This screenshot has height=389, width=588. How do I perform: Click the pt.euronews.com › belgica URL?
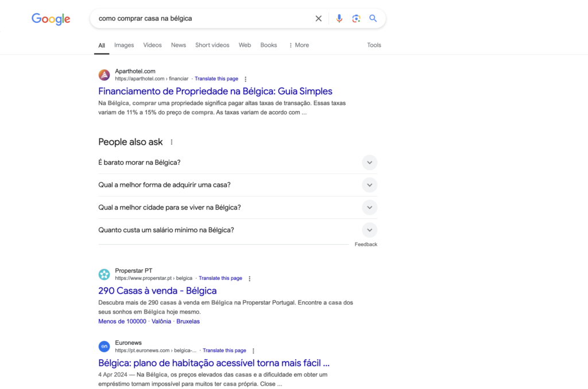click(x=156, y=351)
